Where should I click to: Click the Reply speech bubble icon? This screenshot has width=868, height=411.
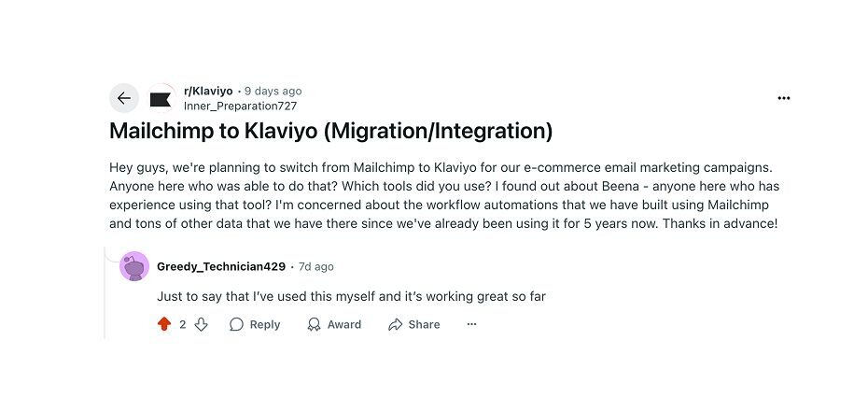click(x=237, y=324)
